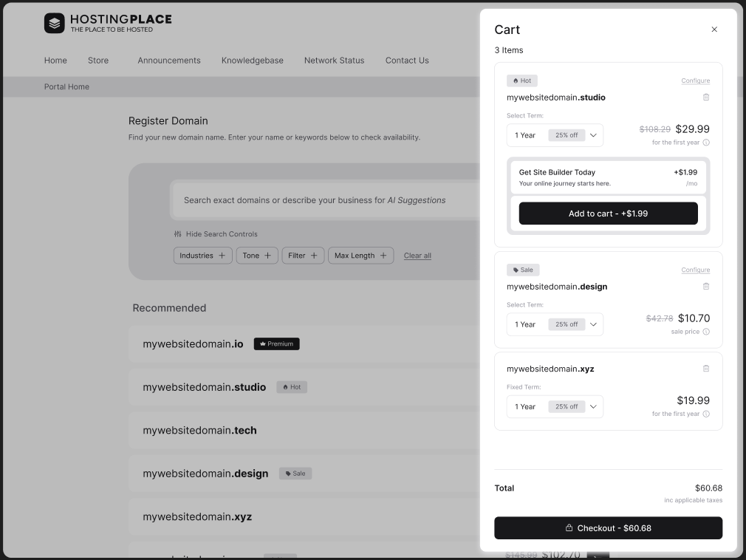Toggle the Hide Search Controls icon
The image size is (746, 560).
pos(178,234)
